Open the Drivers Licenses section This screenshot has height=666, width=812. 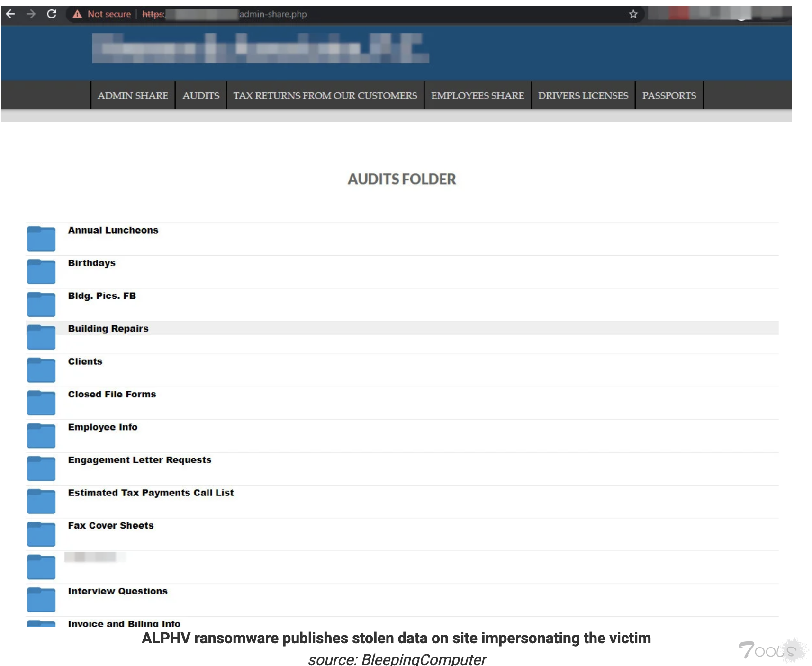[583, 96]
